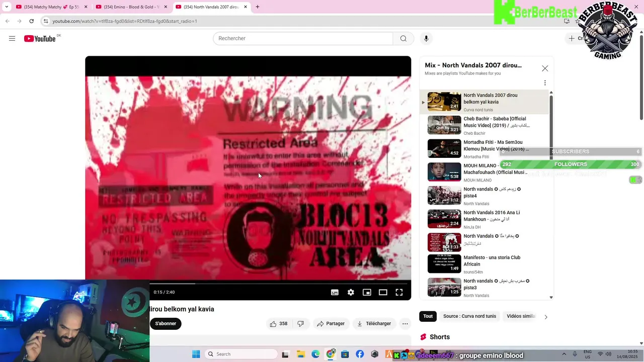Go forward in browser history
This screenshot has width=644, height=362.
tap(19, 21)
